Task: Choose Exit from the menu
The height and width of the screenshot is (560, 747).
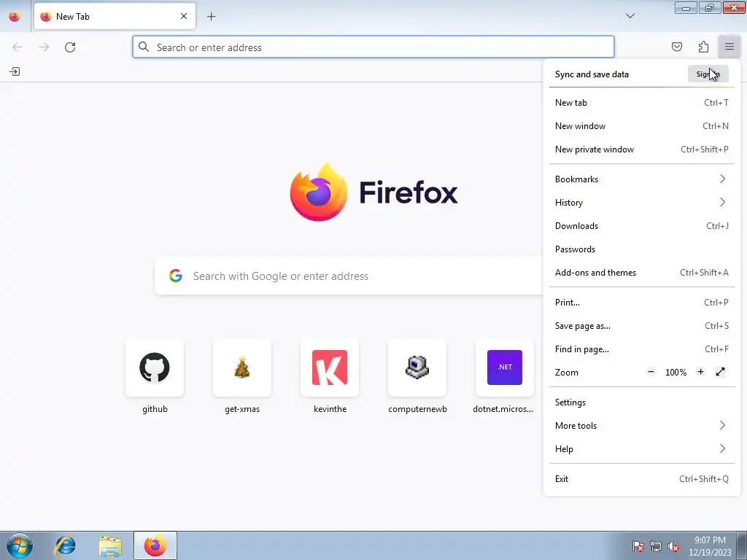Action: click(x=641, y=479)
